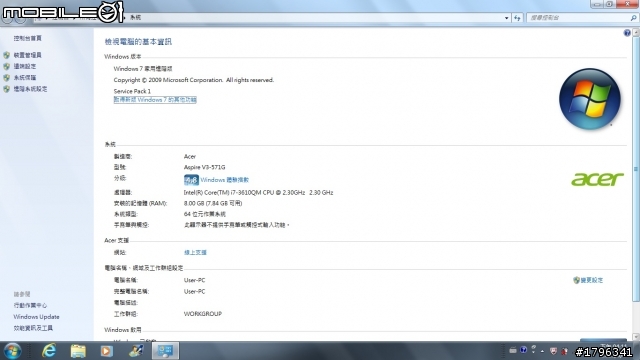Click the McAfee shield tray icon
Image resolution: width=640 pixels, height=360 pixels.
click(553, 351)
